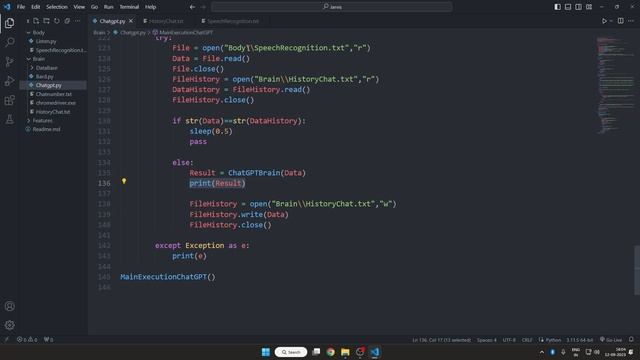
Task: Click the errors and warnings status indicator
Action: tap(27, 340)
